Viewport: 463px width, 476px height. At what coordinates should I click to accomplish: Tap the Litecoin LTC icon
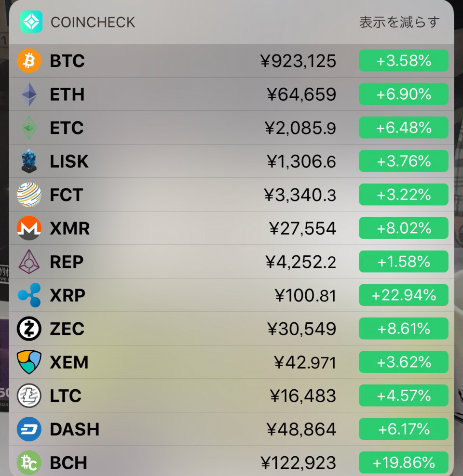click(x=29, y=396)
